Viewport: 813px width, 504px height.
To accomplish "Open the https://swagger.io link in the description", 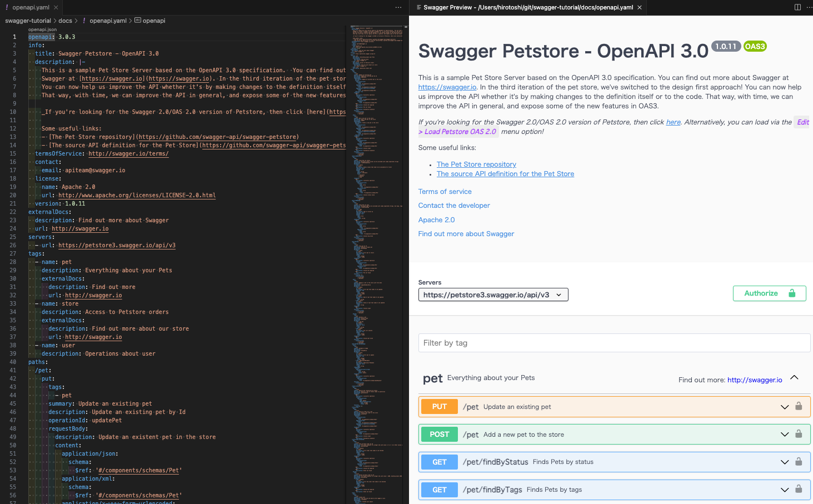I will click(x=447, y=87).
